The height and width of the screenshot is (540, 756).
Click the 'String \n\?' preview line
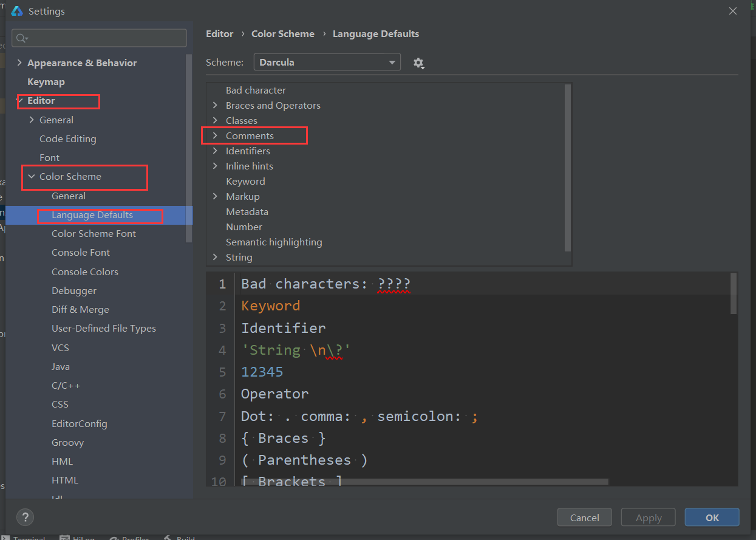296,350
